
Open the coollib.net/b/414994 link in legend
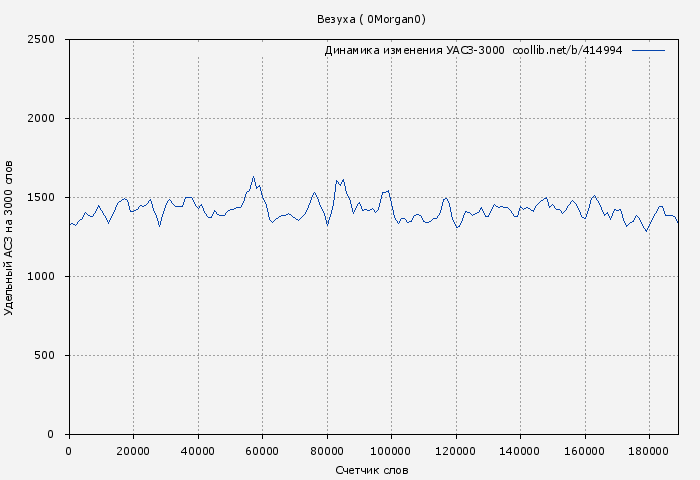click(567, 50)
